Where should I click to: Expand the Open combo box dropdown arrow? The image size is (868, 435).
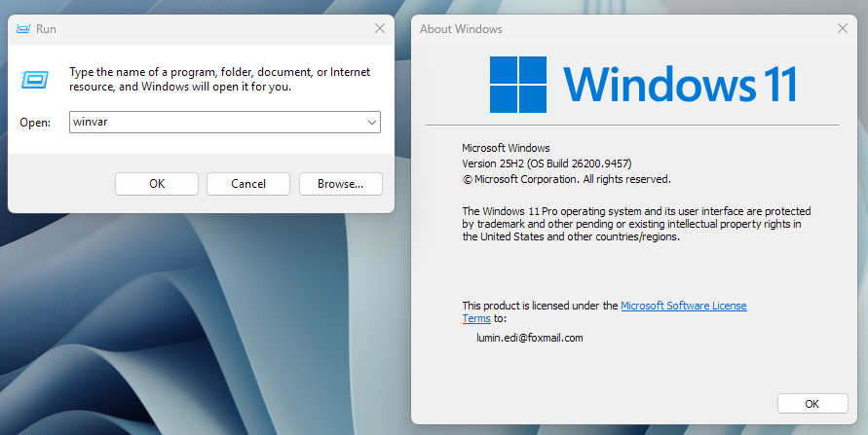click(372, 123)
